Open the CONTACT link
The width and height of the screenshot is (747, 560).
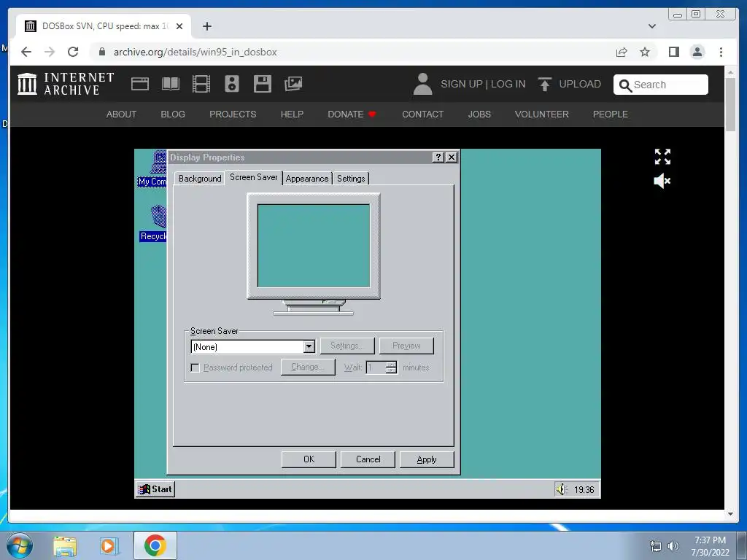pyautogui.click(x=422, y=114)
